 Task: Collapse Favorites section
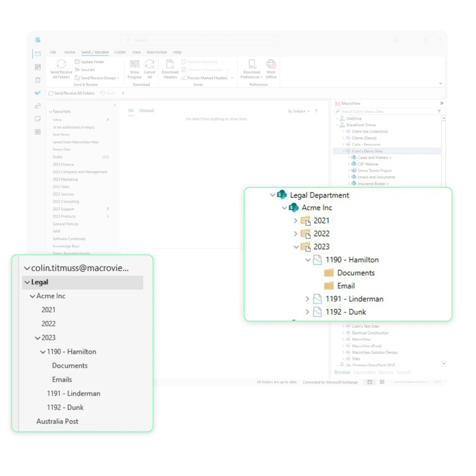click(x=50, y=112)
